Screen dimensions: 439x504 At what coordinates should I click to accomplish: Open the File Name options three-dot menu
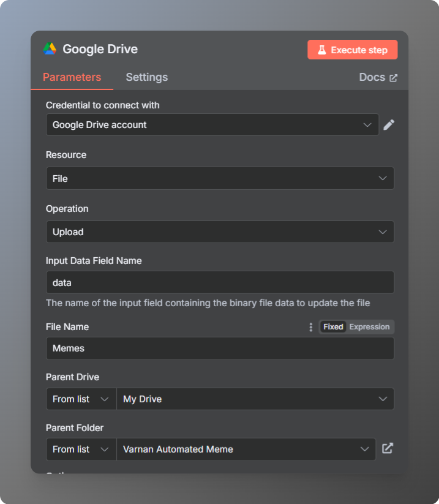(x=310, y=327)
